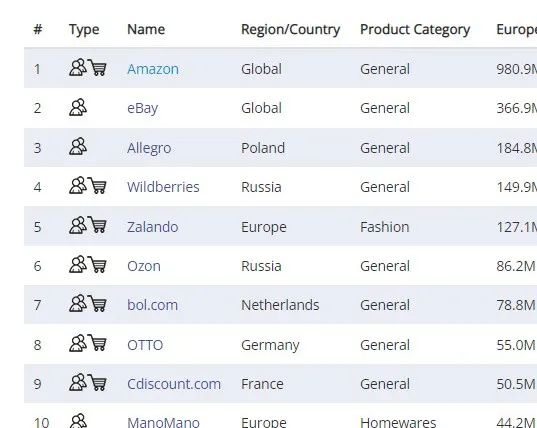The width and height of the screenshot is (537, 428).
Task: Click the marketplace people icon in eBay row
Action: [x=78, y=107]
